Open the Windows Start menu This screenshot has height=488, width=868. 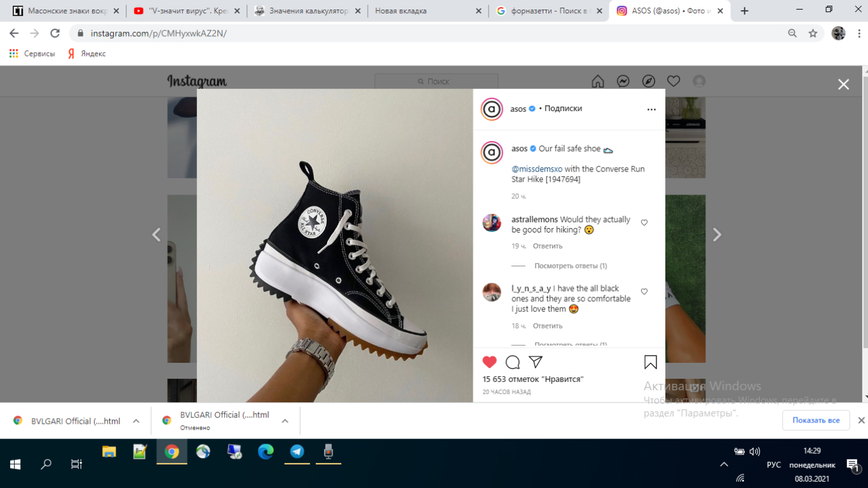coord(15,464)
